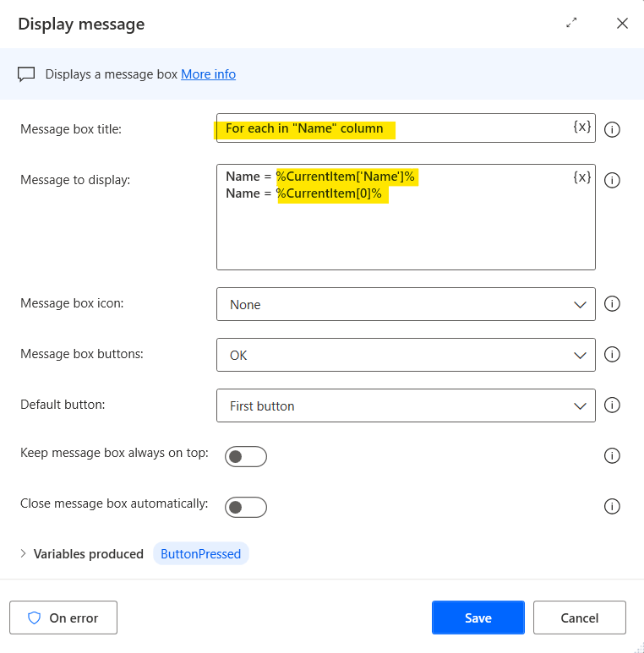Click info icon next to Message box title
This screenshot has width=644, height=653.
click(613, 129)
